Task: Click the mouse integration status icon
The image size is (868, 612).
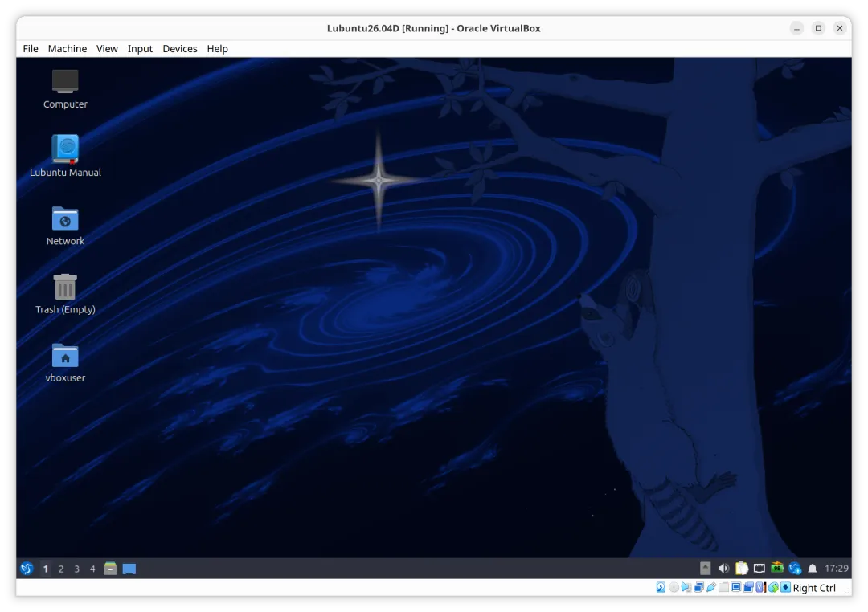Action: click(x=773, y=588)
